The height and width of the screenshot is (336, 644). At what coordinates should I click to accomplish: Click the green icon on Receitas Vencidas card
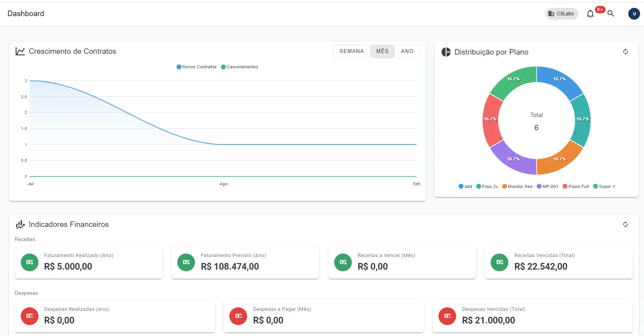tap(500, 262)
